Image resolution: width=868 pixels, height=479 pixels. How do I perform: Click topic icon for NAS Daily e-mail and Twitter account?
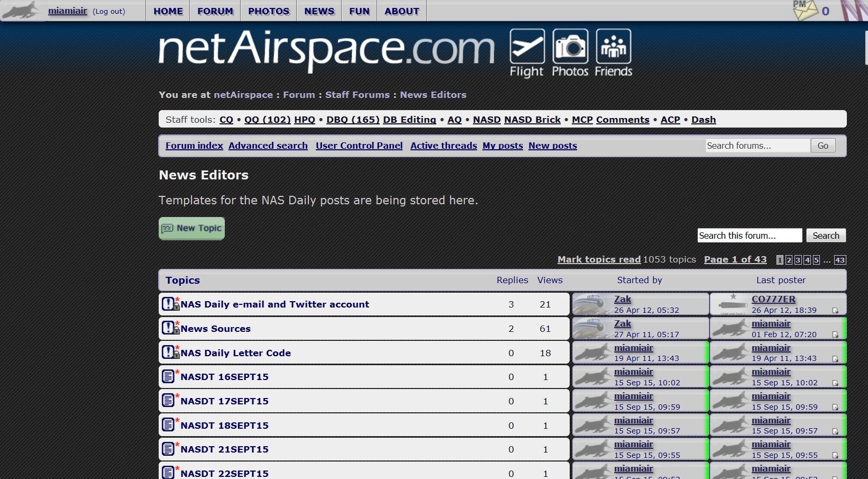pos(170,304)
